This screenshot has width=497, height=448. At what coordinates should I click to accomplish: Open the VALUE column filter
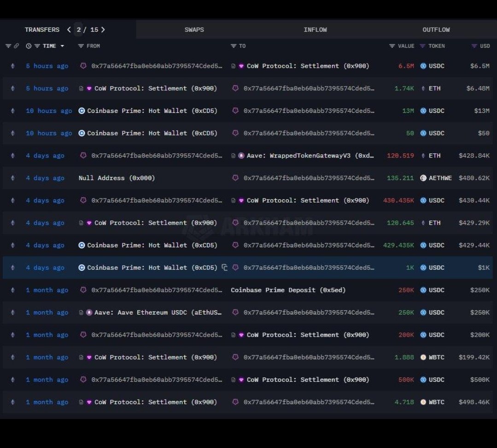392,46
